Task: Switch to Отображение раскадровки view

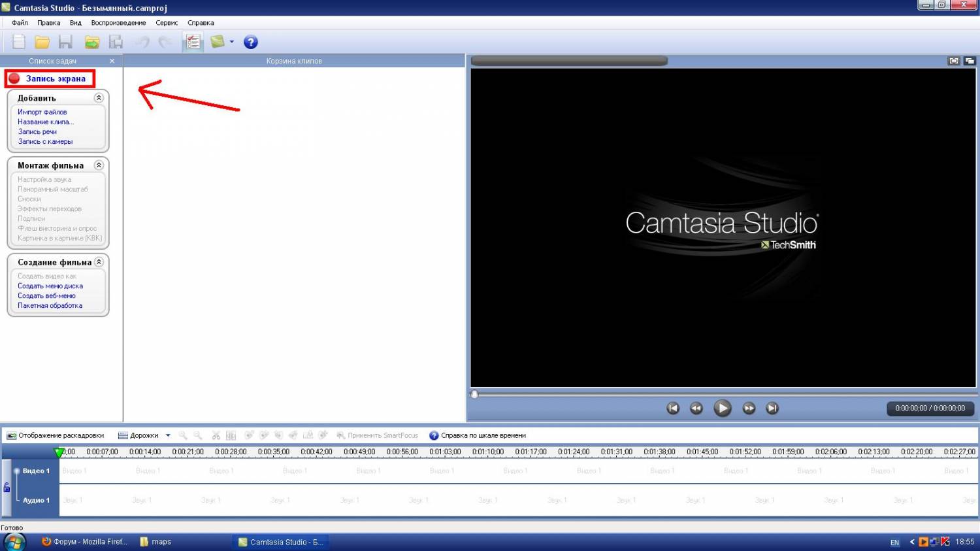Action: [56, 435]
